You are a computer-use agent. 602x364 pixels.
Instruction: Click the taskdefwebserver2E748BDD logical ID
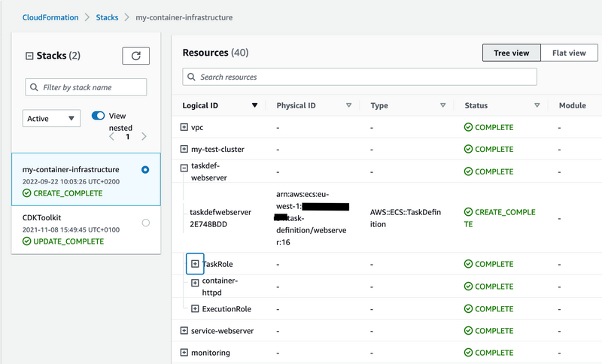(220, 218)
